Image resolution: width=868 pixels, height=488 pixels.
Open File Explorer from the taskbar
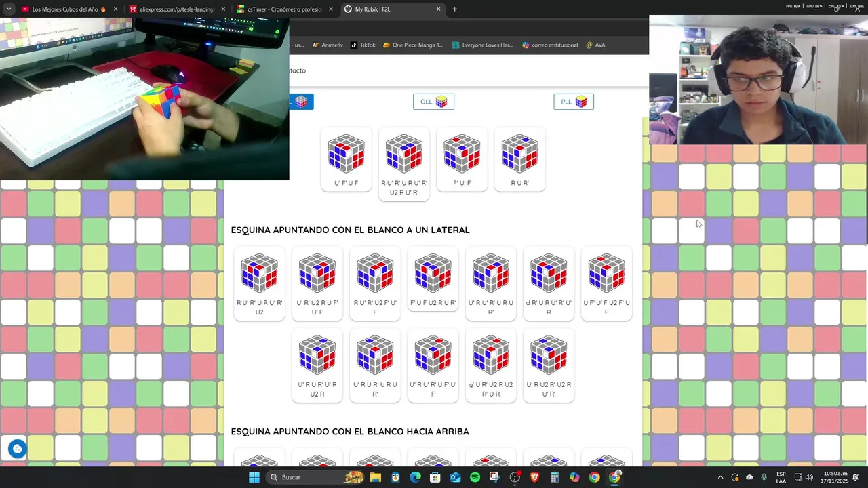375,477
